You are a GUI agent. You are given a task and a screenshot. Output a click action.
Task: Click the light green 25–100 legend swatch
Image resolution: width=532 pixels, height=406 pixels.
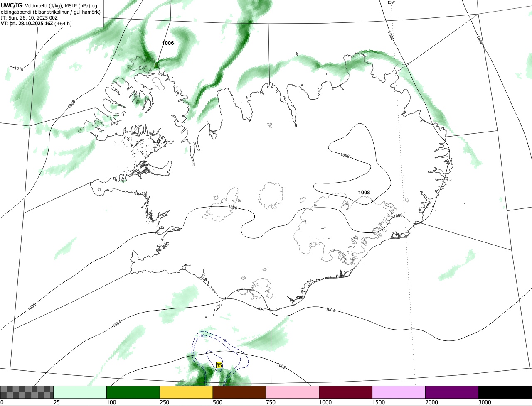80,392
